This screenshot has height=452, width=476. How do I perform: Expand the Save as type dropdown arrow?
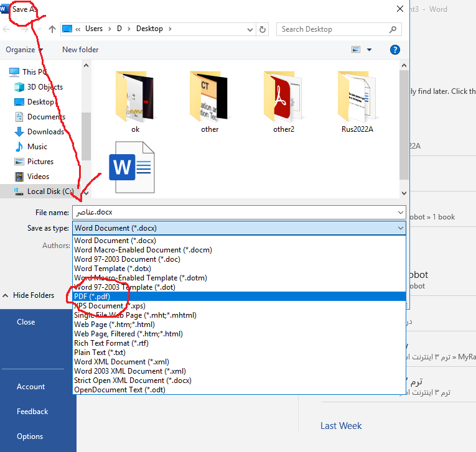tap(399, 228)
